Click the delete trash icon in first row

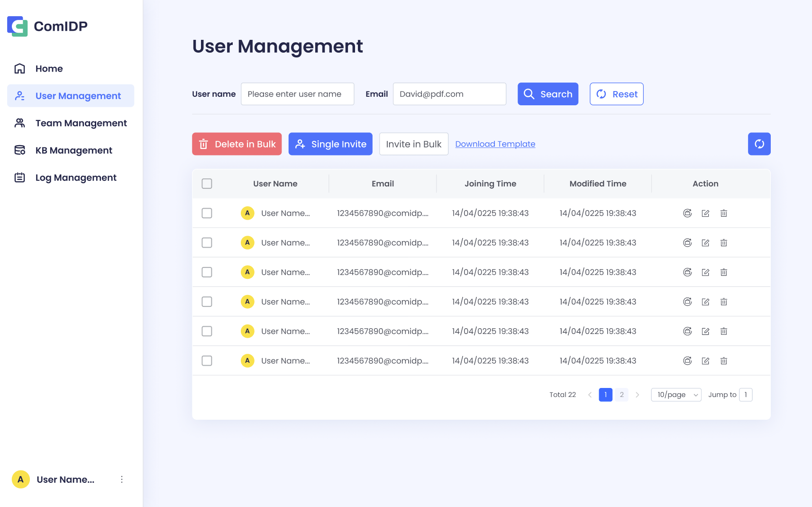(723, 213)
